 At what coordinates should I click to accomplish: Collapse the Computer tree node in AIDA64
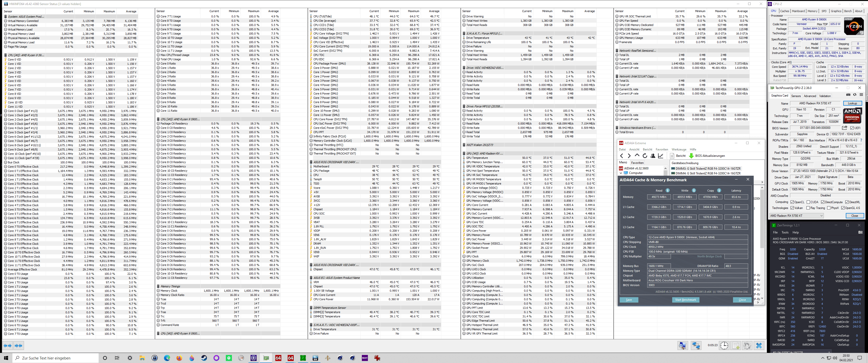621,173
